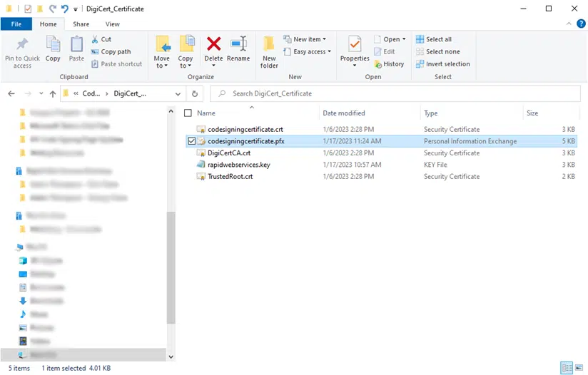Toggle the select-all checkbox next to Name
The width and height of the screenshot is (588, 375).
click(x=188, y=113)
